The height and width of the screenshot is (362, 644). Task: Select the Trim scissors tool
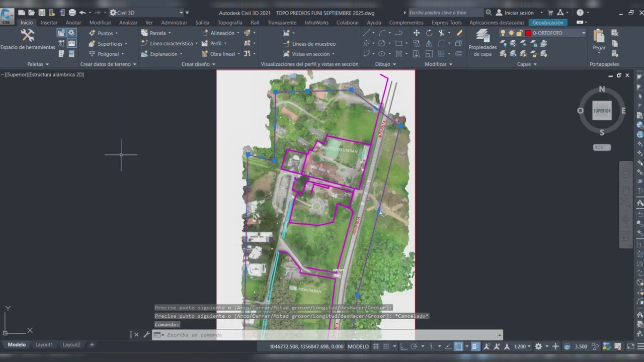[x=442, y=33]
